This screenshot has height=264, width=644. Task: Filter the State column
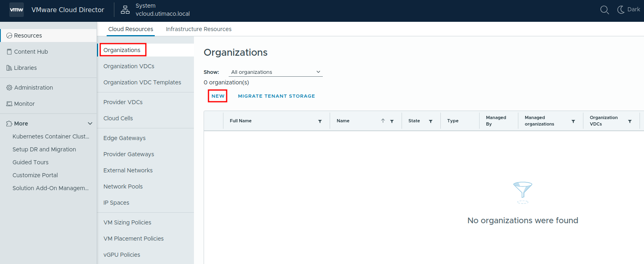(x=431, y=121)
